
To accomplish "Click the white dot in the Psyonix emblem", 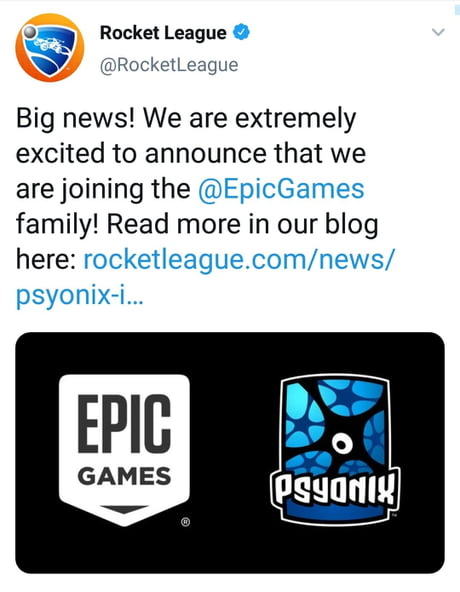I will click(342, 444).
